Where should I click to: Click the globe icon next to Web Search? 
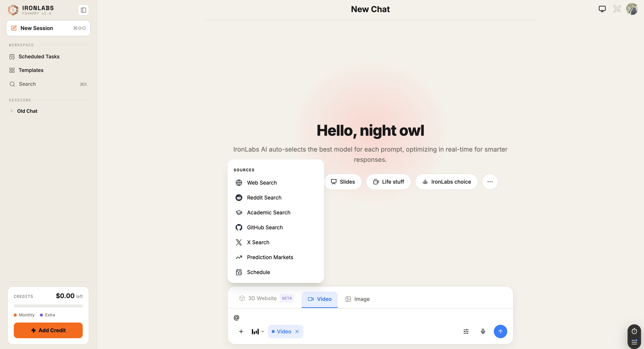point(239,183)
